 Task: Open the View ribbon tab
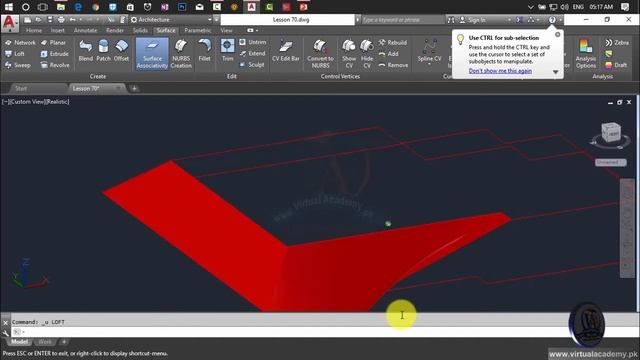tap(226, 30)
